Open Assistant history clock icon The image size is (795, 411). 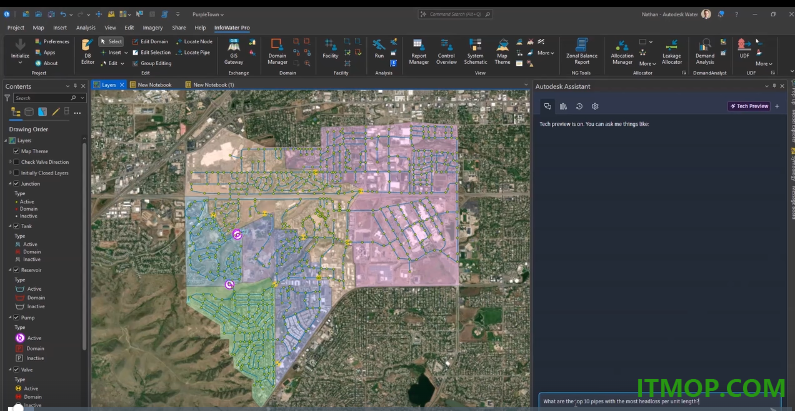coord(579,106)
